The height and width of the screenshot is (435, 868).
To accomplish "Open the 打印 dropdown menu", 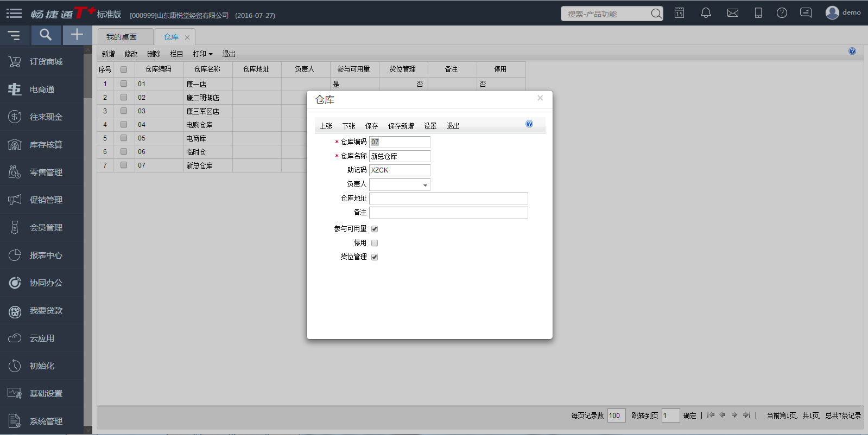I will point(202,54).
